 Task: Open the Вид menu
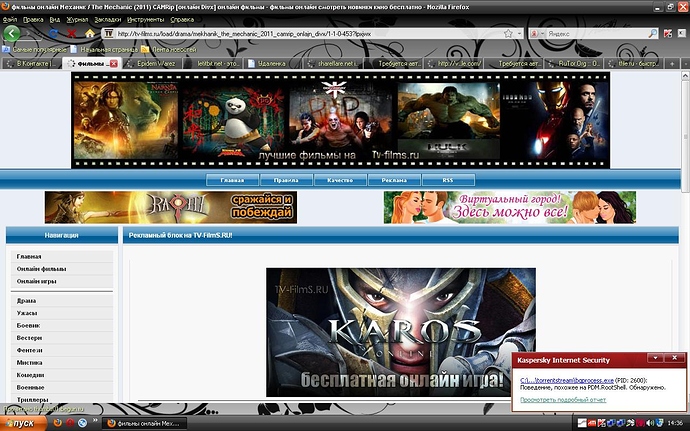click(x=55, y=20)
